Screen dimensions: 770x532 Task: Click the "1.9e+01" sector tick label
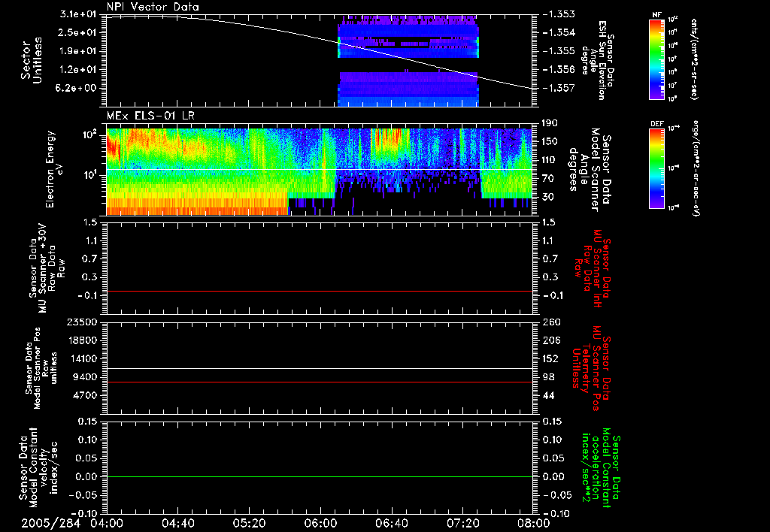tap(78, 51)
